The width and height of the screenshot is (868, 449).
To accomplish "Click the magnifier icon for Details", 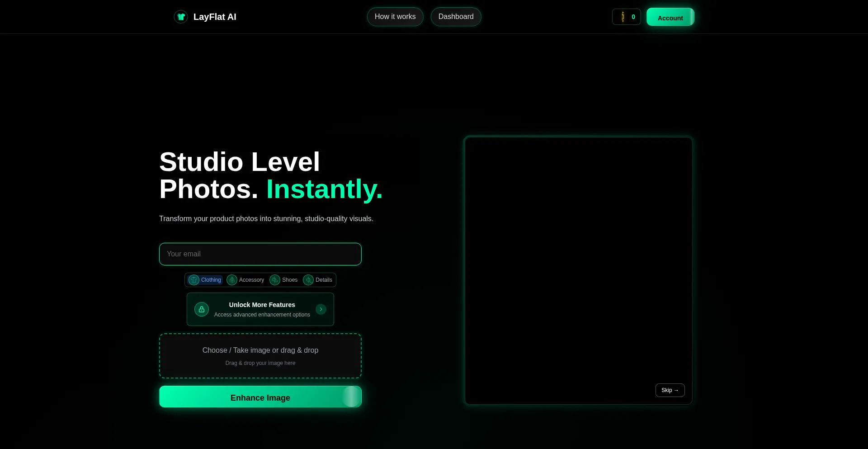I will click(308, 280).
